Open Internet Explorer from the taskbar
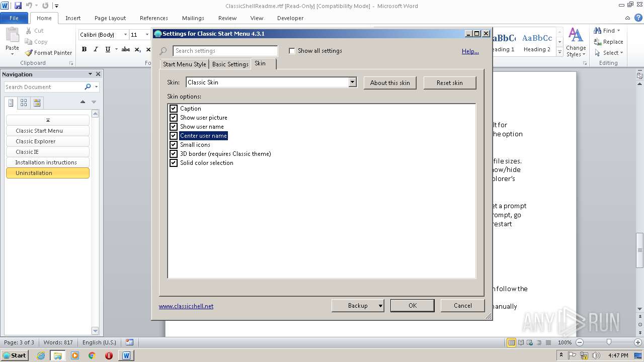This screenshot has width=644, height=362. coord(41,355)
